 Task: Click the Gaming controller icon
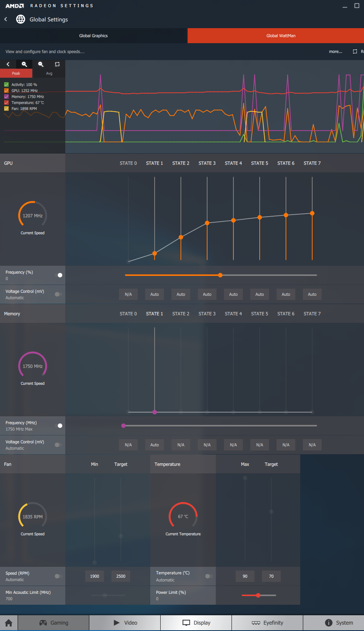[x=43, y=623]
